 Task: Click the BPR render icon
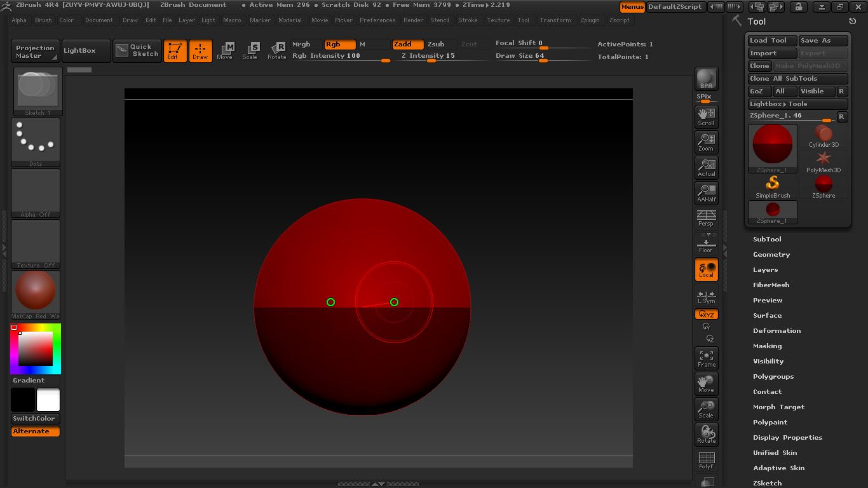pyautogui.click(x=706, y=79)
